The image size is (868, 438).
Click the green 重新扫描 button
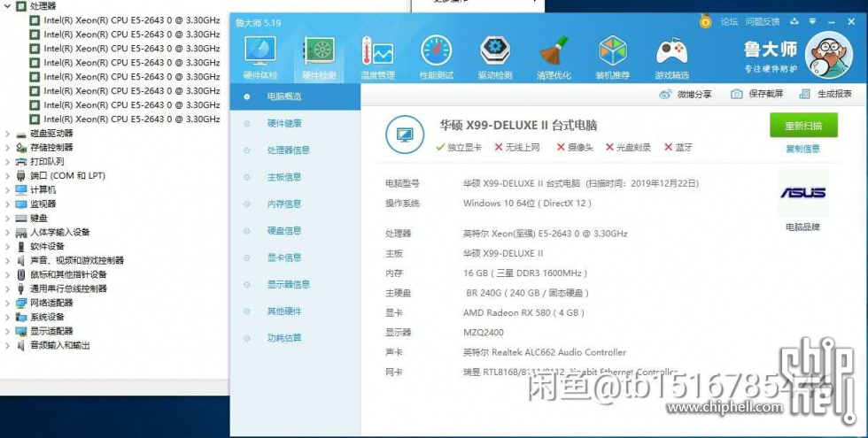click(803, 126)
